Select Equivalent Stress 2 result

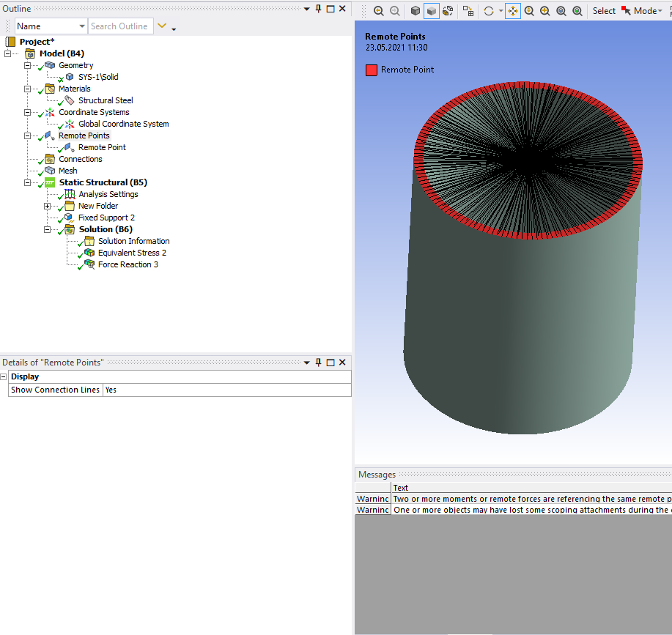point(132,253)
